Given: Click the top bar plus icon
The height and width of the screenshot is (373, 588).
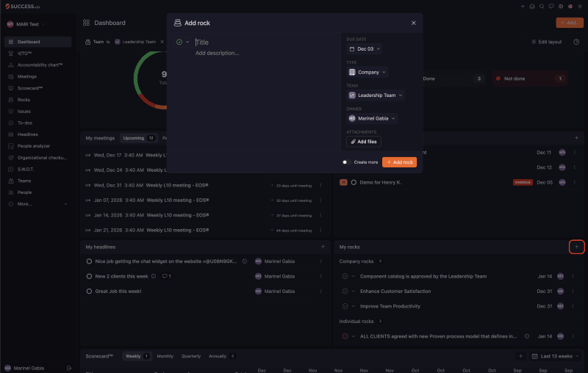Looking at the screenshot, I should [523, 7].
